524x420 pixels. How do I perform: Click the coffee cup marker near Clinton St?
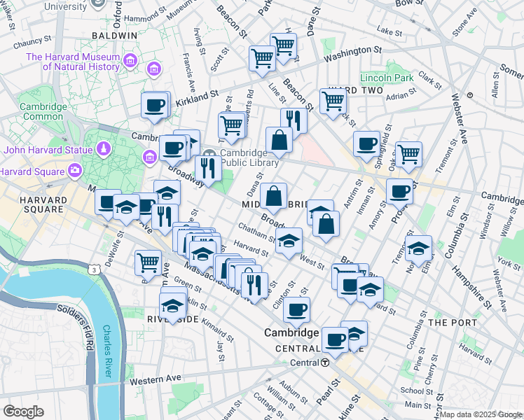pyautogui.click(x=297, y=309)
